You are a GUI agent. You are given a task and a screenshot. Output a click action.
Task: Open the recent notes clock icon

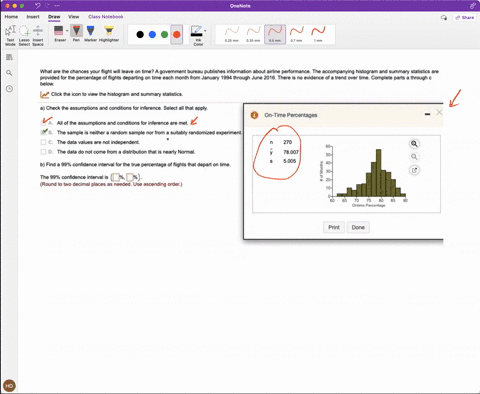coord(9,89)
